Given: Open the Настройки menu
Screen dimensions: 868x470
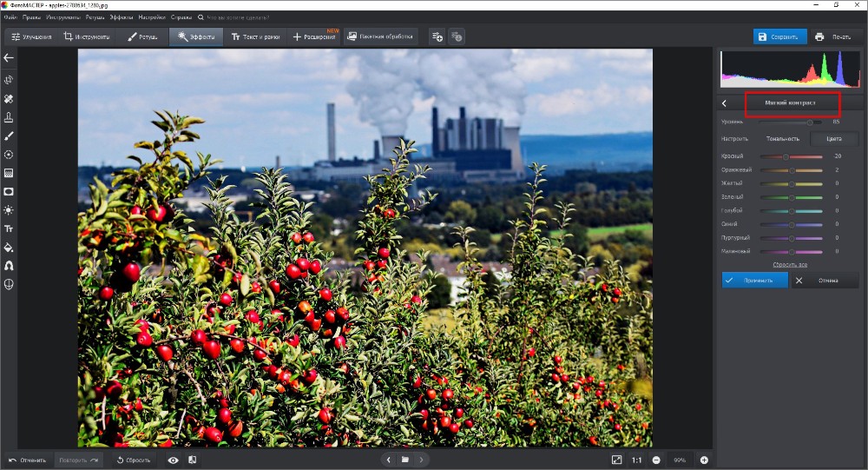Looking at the screenshot, I should pos(152,17).
